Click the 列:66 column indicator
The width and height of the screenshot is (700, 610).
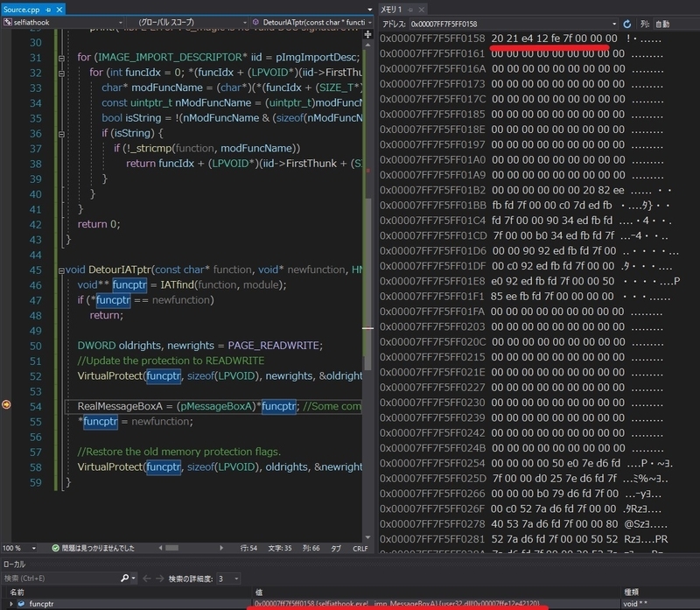click(311, 548)
